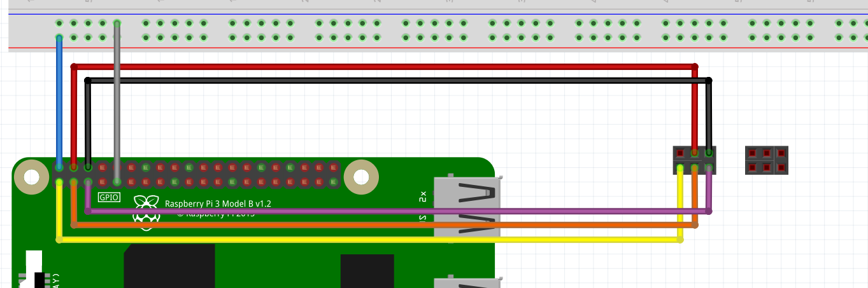This screenshot has width=868, height=288.
Task: Click the Raspberry Pi logo on the board
Action: [x=146, y=210]
